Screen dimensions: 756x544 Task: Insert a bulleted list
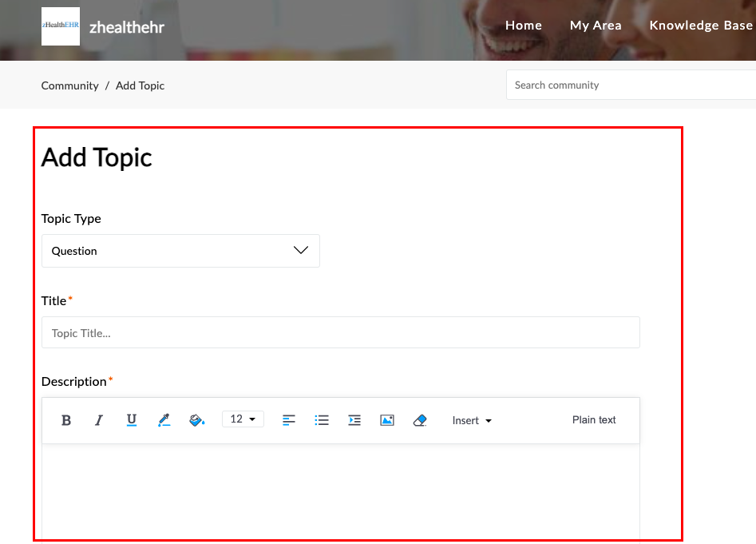pos(322,420)
